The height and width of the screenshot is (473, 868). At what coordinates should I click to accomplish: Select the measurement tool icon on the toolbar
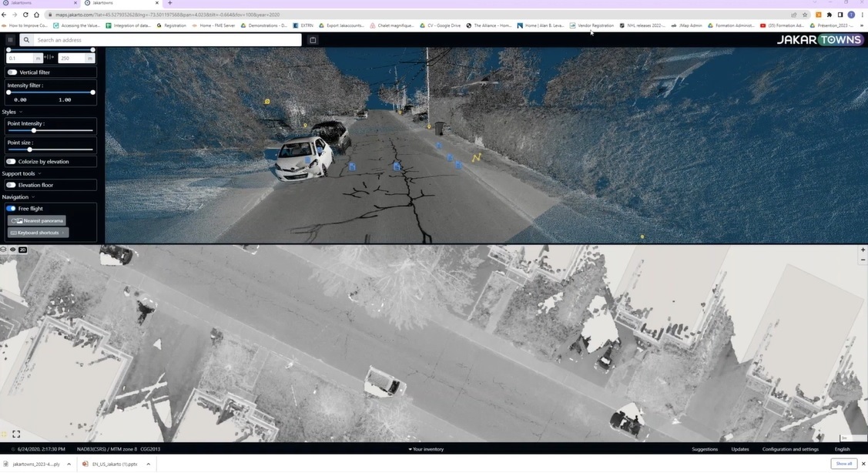click(x=313, y=39)
